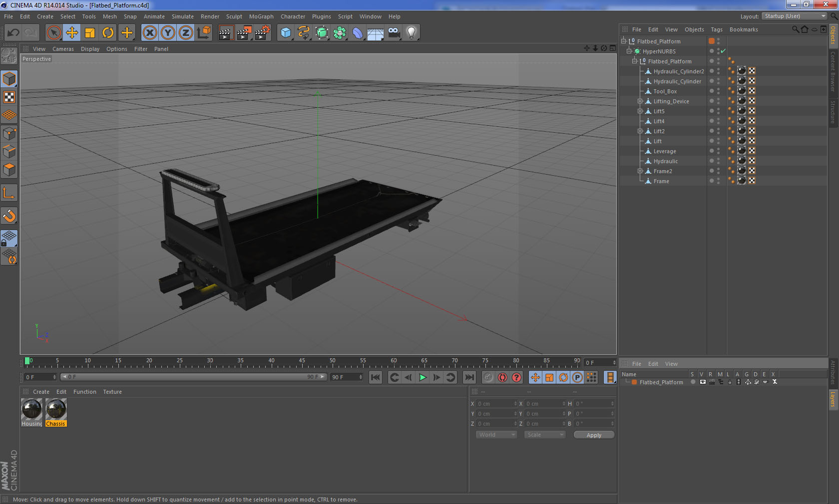
Task: Select the Move tool in the toolbar
Action: 72,33
